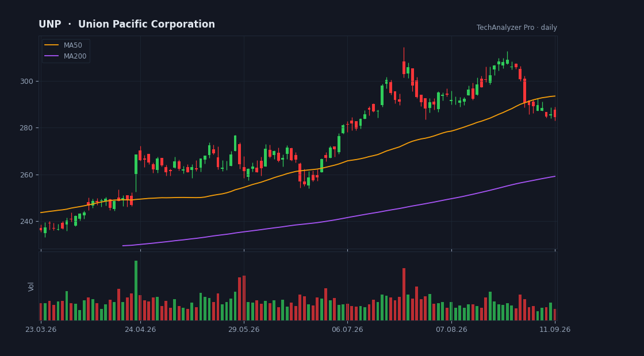Click the tallest green volume bar near 24.04.26
Viewport: 644px width, 356px height.
pyautogui.click(x=136, y=291)
